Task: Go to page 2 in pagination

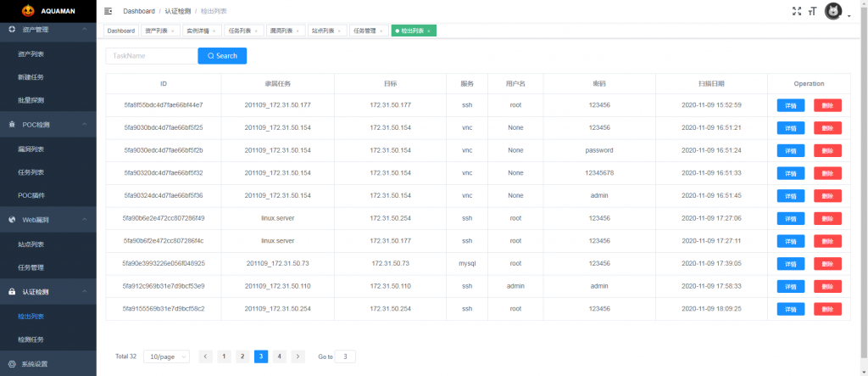Action: pos(242,356)
